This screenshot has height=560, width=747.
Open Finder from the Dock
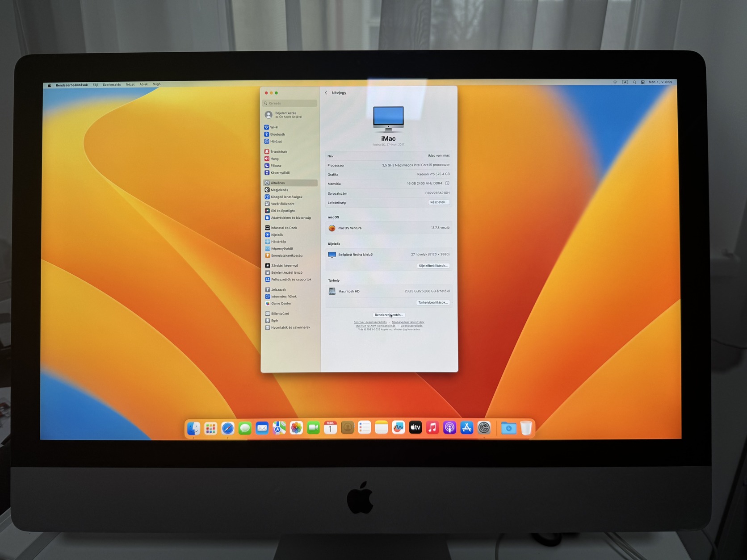pyautogui.click(x=193, y=428)
